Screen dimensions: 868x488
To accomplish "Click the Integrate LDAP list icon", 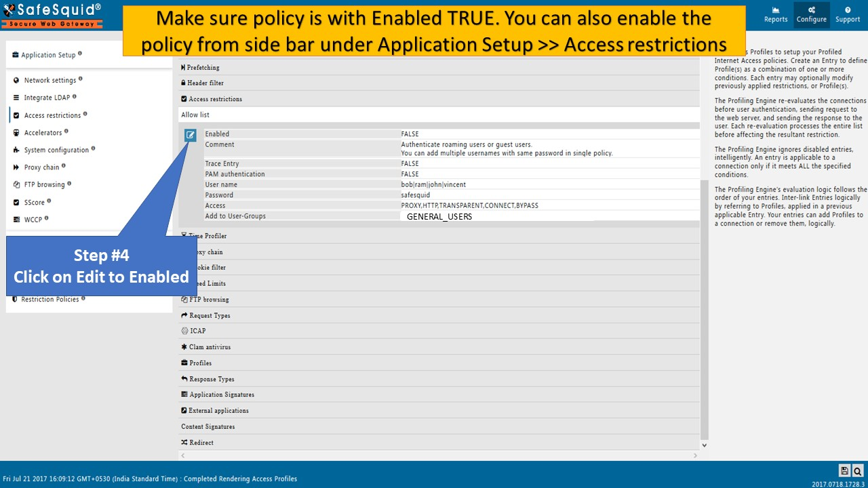I will 16,98.
